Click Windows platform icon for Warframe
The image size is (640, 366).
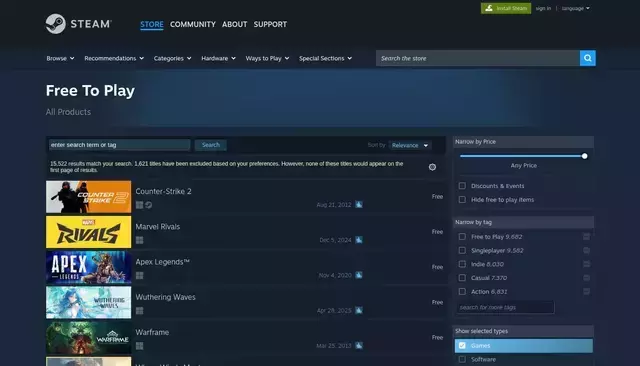140,346
